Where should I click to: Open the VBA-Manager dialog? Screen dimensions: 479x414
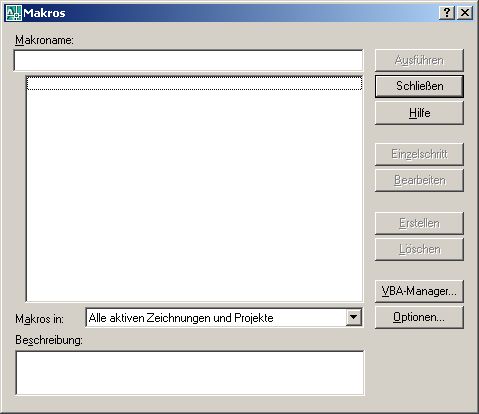click(419, 291)
